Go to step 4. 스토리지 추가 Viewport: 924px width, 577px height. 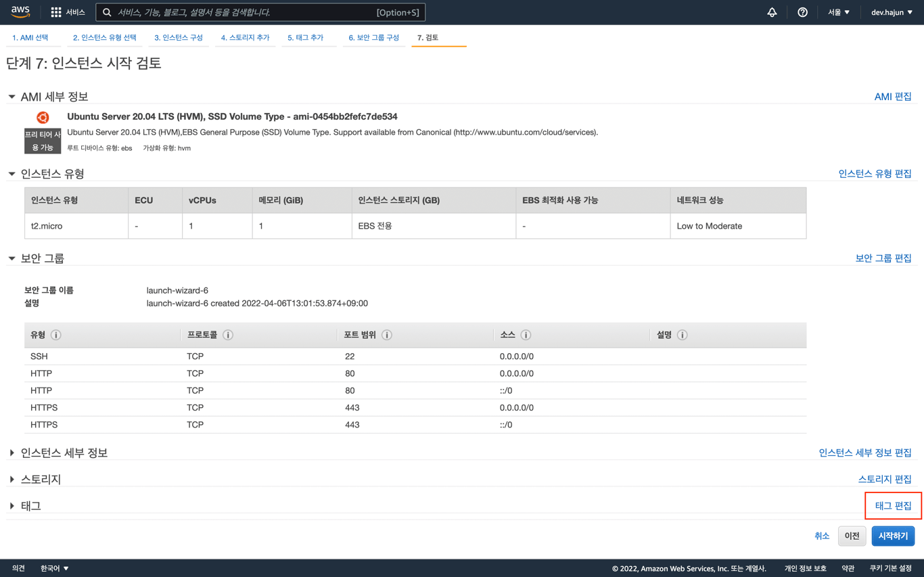tap(245, 38)
